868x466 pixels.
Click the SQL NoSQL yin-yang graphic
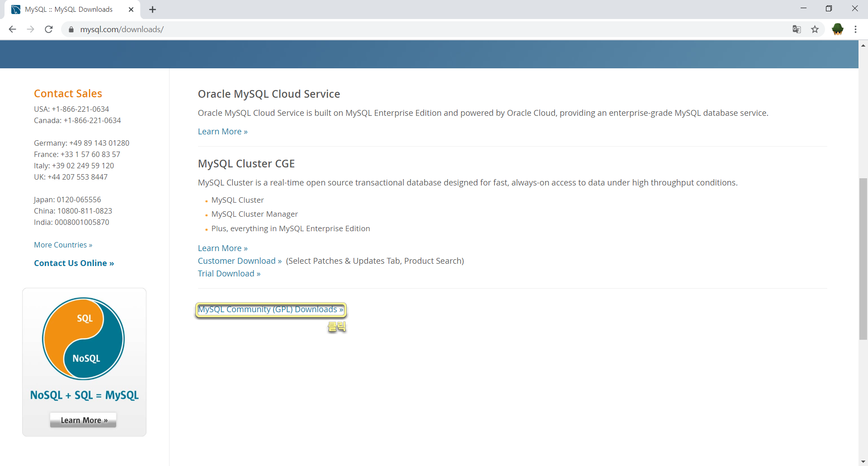(83, 338)
